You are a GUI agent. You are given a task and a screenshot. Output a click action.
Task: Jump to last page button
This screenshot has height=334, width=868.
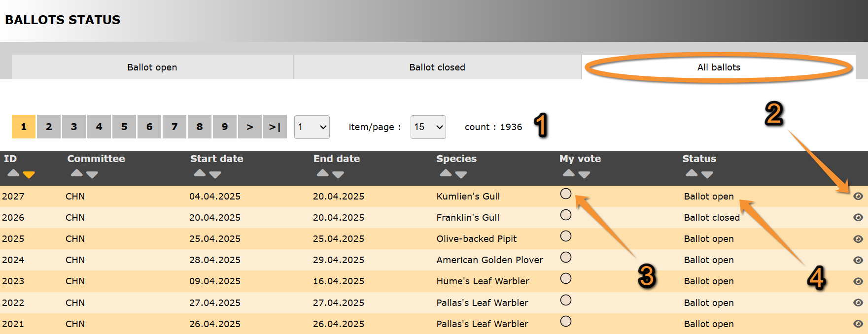click(275, 127)
